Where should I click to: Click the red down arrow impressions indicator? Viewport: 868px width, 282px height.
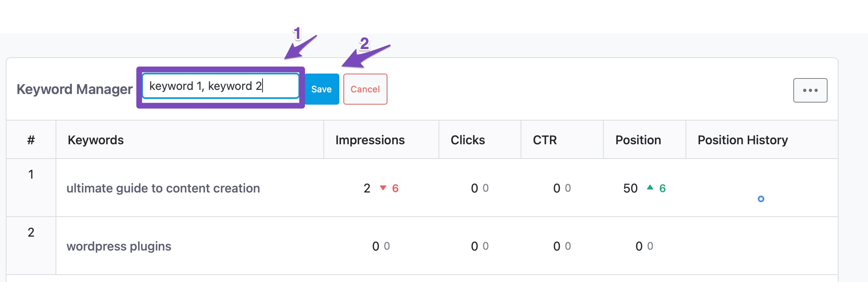click(x=383, y=188)
